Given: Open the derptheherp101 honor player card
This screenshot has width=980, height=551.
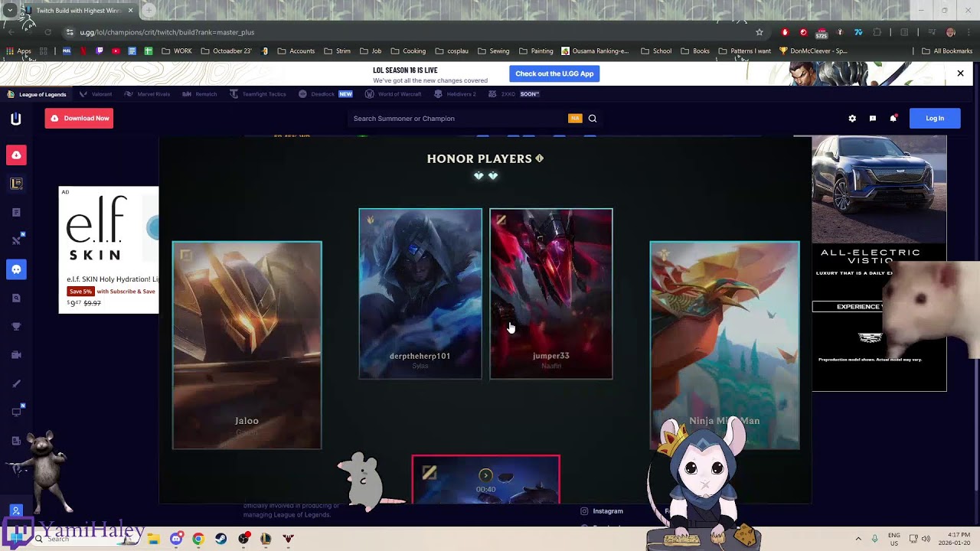Looking at the screenshot, I should click(420, 294).
